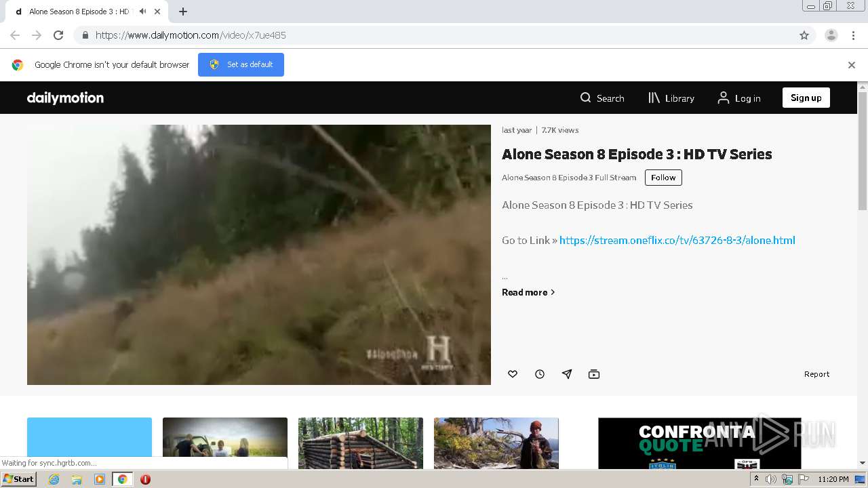This screenshot has height=488, width=868.
Task: Click the address bar URL
Action: (x=191, y=35)
